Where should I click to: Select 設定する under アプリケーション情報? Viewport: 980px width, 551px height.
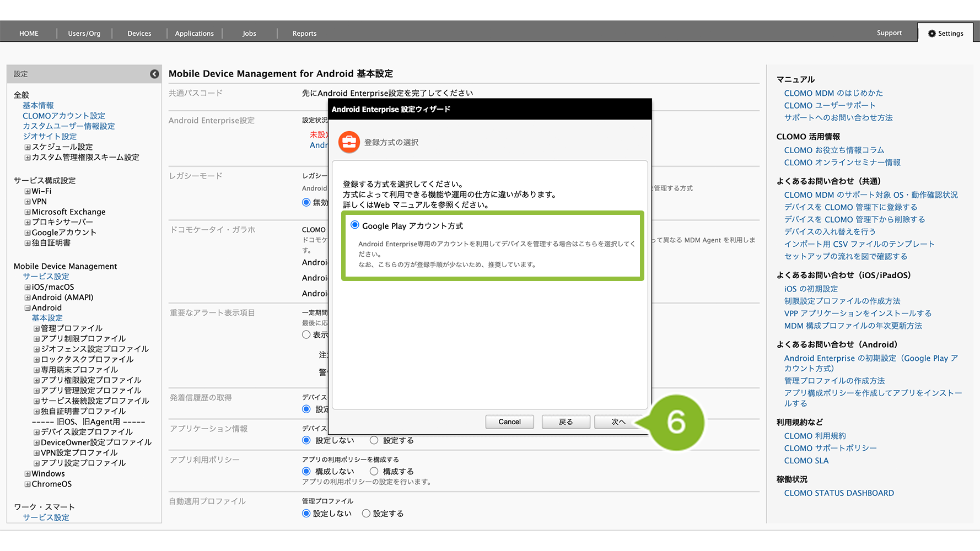(374, 440)
